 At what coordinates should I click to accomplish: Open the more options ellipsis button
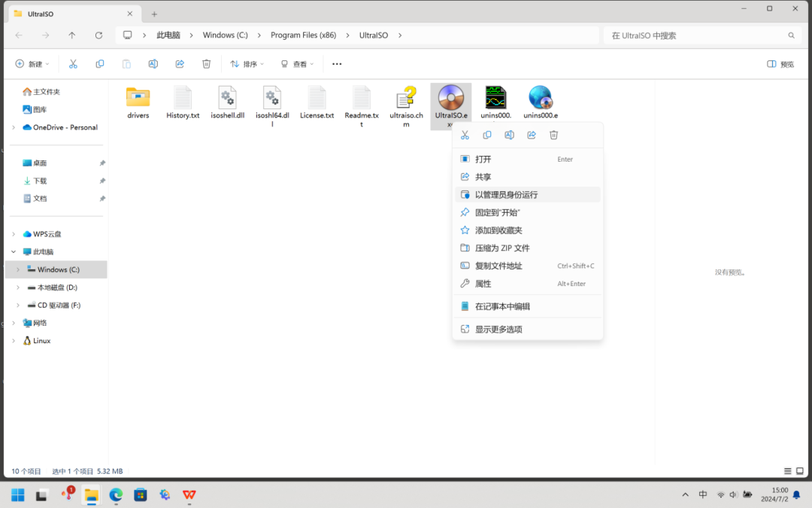click(x=337, y=64)
